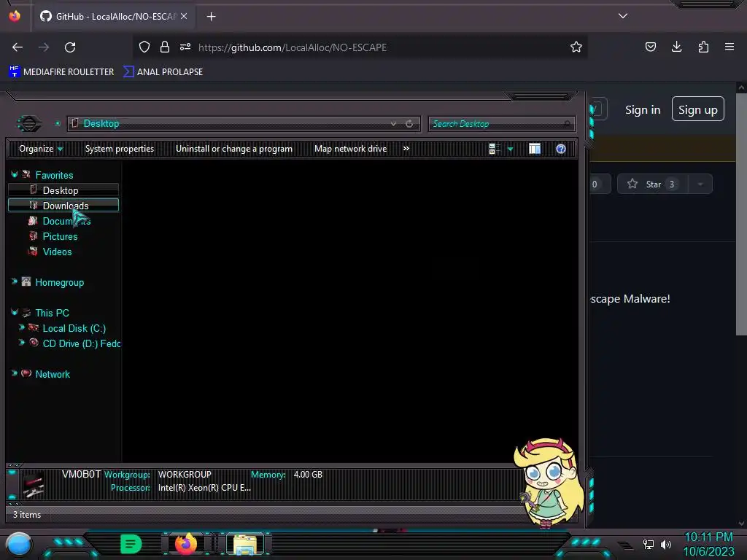This screenshot has width=747, height=560.
Task: Expand the Network tree node
Action: click(x=15, y=374)
